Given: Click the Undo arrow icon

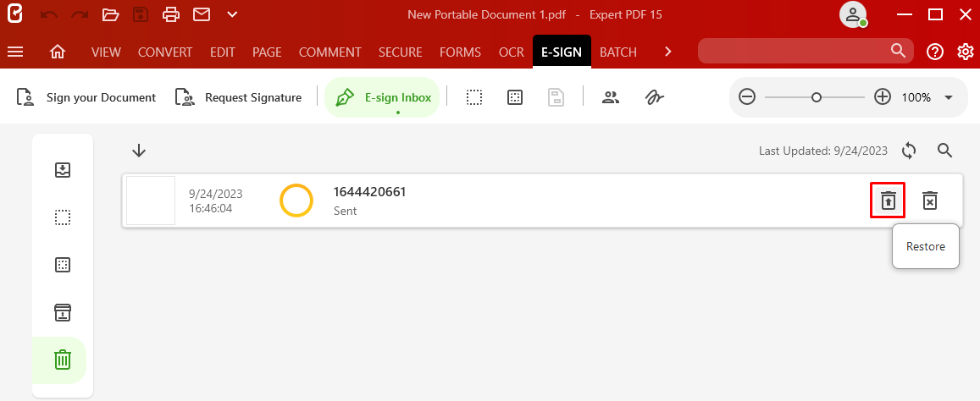Looking at the screenshot, I should [49, 14].
